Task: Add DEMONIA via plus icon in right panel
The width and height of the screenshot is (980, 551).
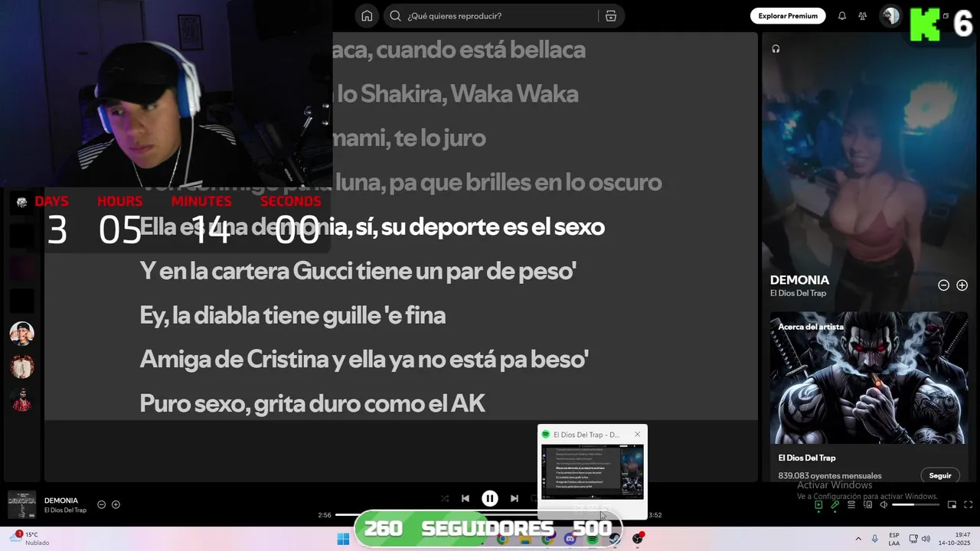Action: 962,285
